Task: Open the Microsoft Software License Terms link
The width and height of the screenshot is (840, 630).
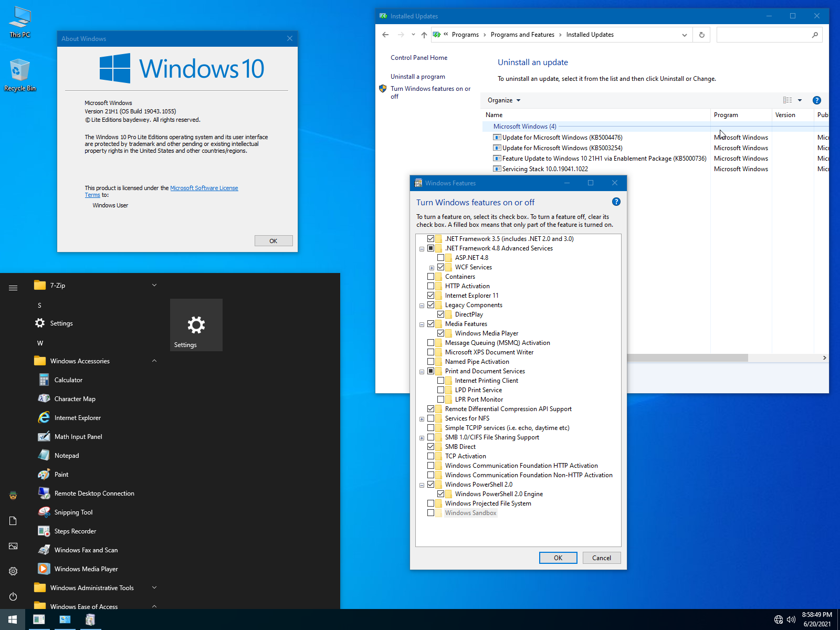Action: (204, 187)
